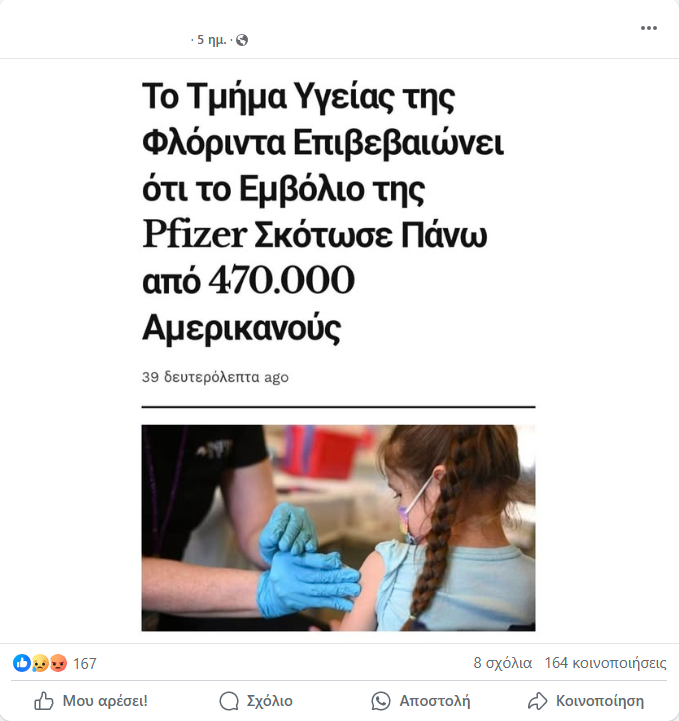Screen dimensions: 679x721
Task: Click the share arrow icon
Action: point(537,701)
